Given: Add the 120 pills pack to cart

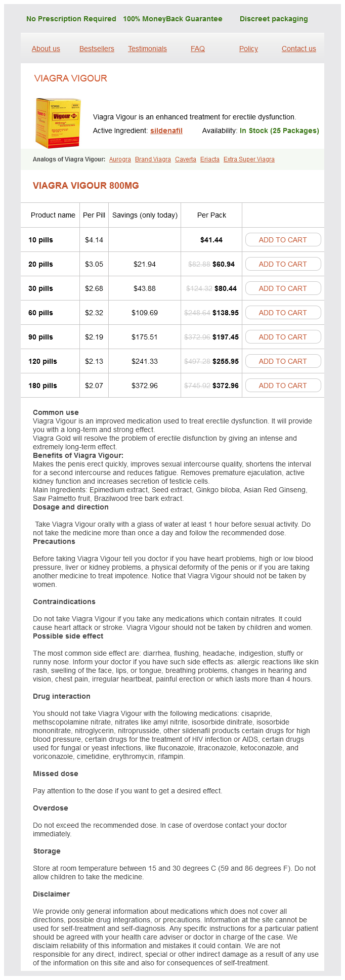Looking at the screenshot, I should [283, 361].
